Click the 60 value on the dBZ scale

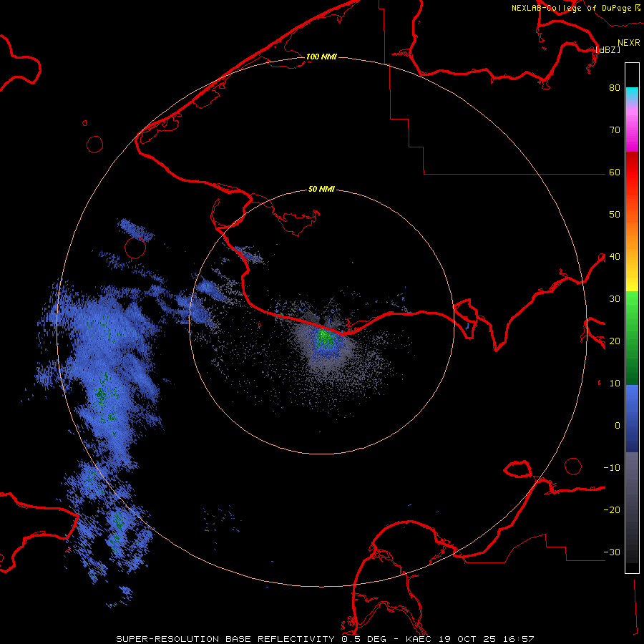tap(615, 172)
